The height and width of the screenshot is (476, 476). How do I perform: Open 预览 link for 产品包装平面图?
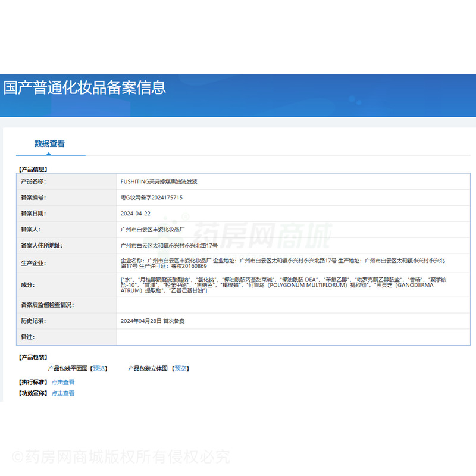[x=99, y=368]
